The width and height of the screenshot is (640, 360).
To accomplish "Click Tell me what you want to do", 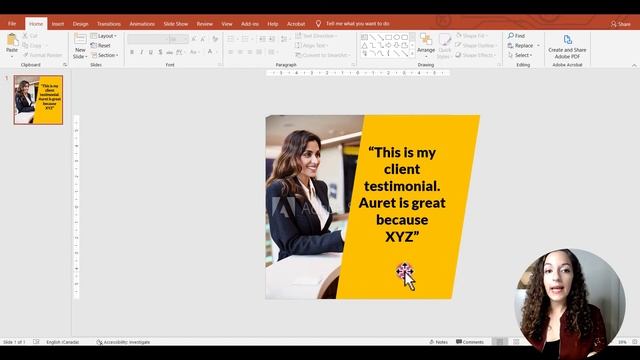I will click(x=358, y=24).
